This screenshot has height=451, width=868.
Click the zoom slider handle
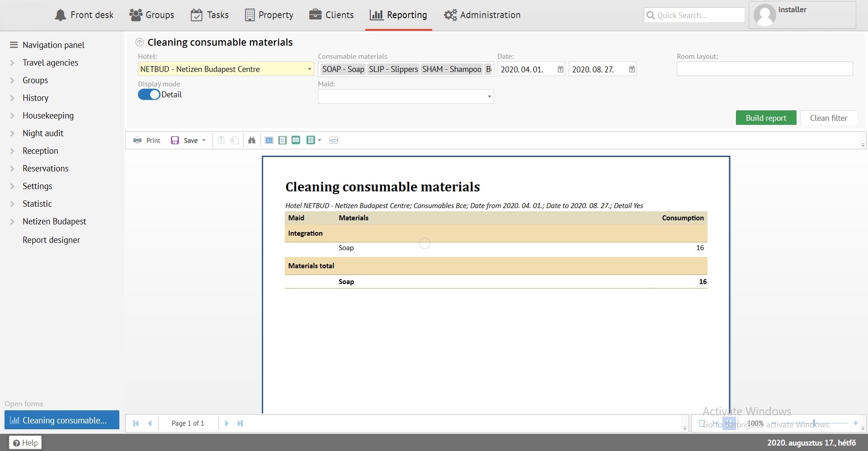(x=814, y=423)
